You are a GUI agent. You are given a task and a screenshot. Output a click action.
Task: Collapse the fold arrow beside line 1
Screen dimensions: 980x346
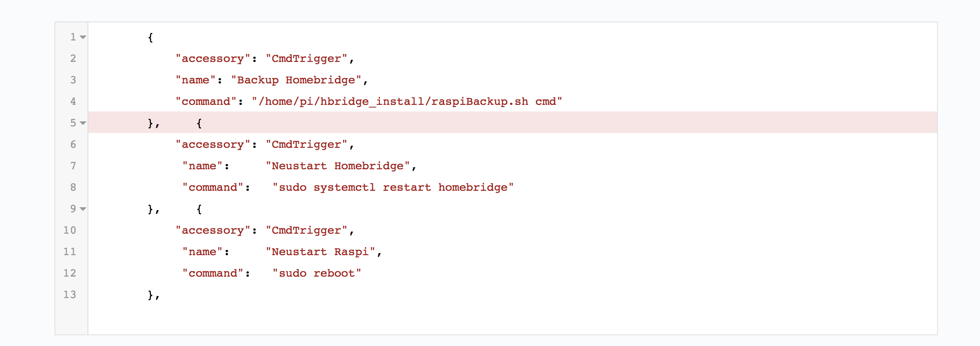click(x=83, y=37)
